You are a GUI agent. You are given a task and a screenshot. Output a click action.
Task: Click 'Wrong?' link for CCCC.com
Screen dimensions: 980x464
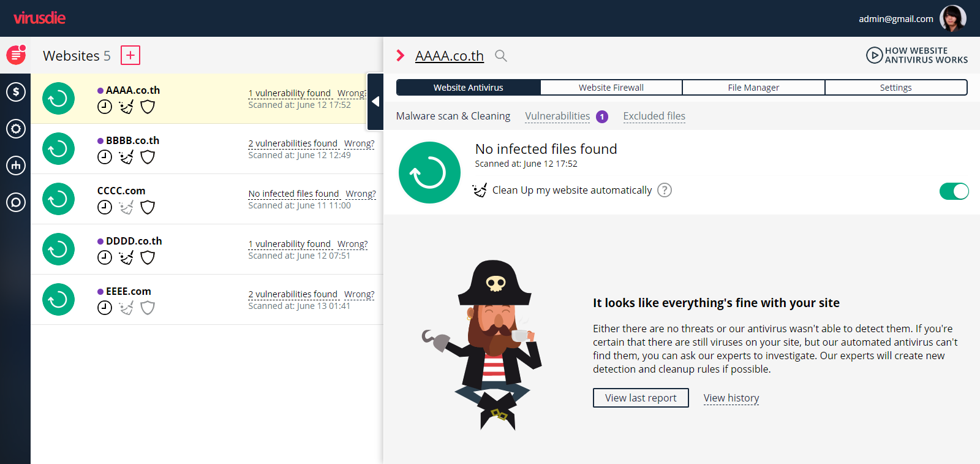(361, 194)
